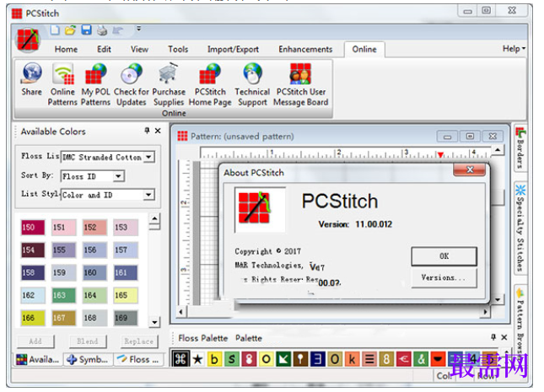The image size is (544, 392).
Task: Click the Save icon in quick access toolbar
Action: click(86, 30)
